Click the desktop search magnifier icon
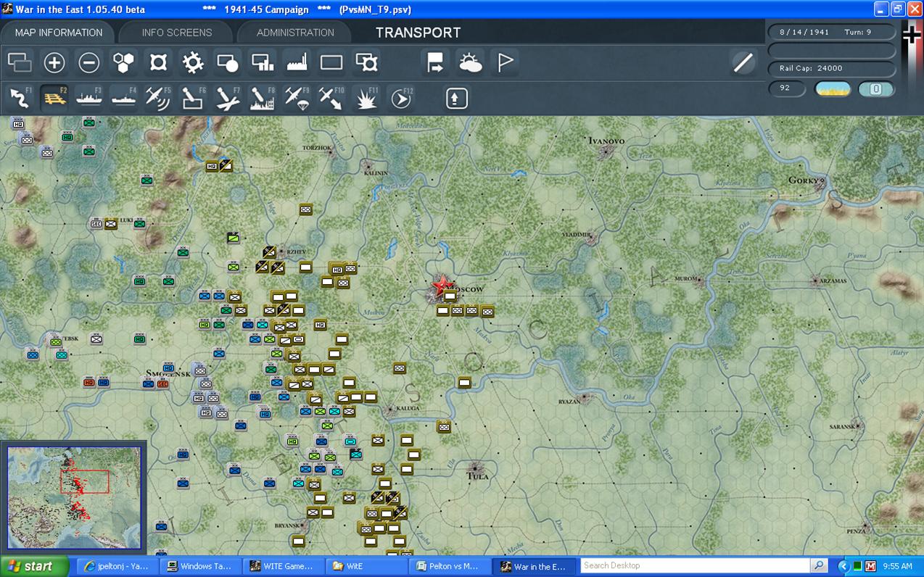The width and height of the screenshot is (924, 577). [819, 565]
